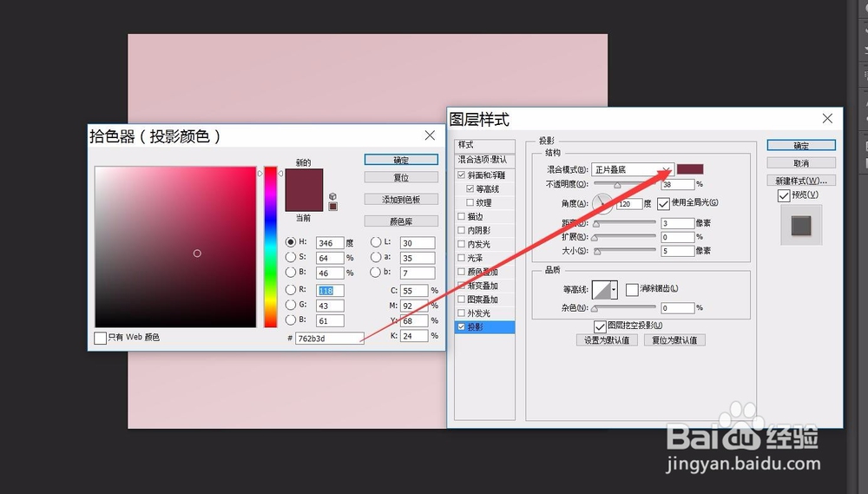The width and height of the screenshot is (868, 494).
Task: Click 复位为默认值 button
Action: 674,340
